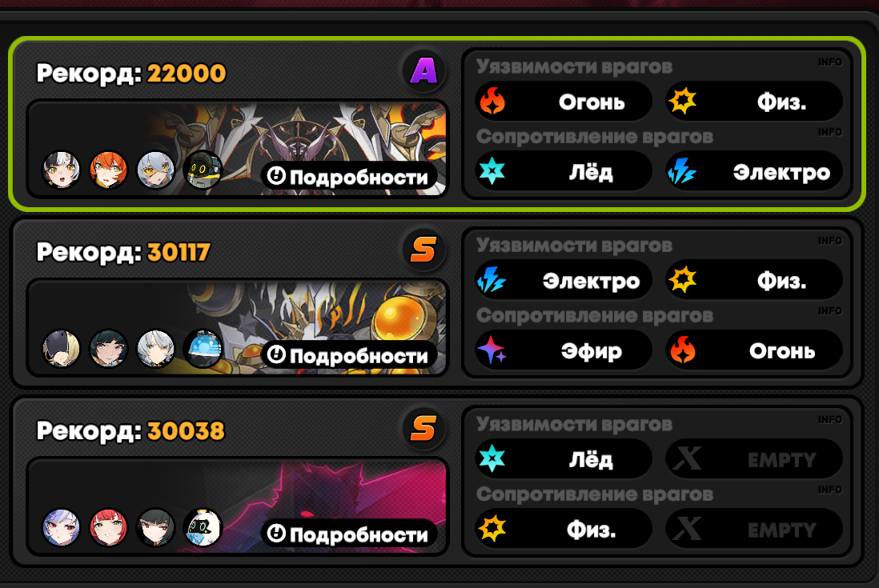Click INFO next to second card Сопротивление врагов
Image resolution: width=879 pixels, height=588 pixels.
829,310
